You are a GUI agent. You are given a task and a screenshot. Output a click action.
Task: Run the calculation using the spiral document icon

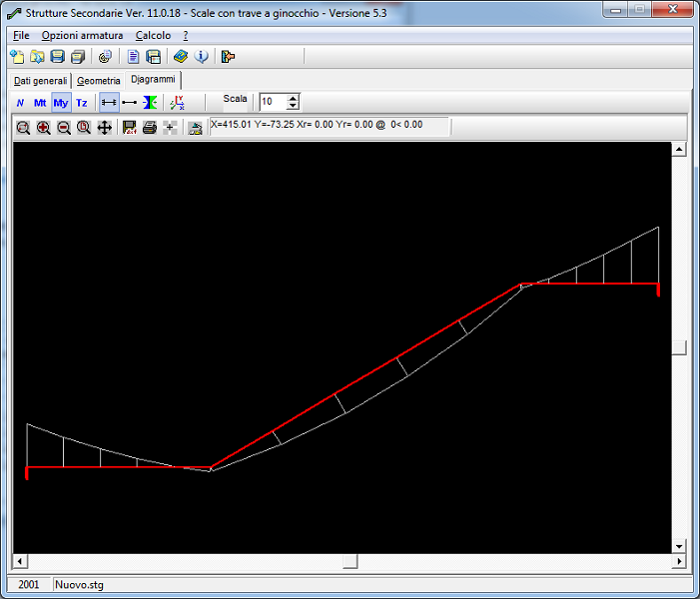tap(106, 57)
